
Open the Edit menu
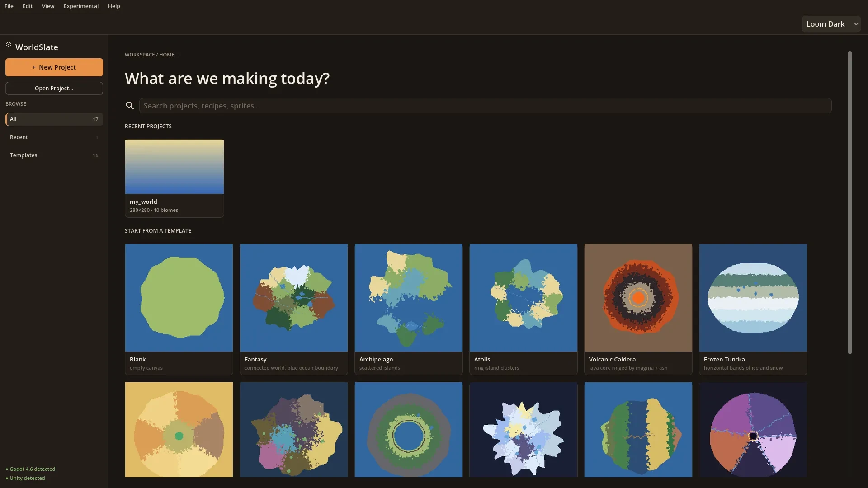(28, 6)
